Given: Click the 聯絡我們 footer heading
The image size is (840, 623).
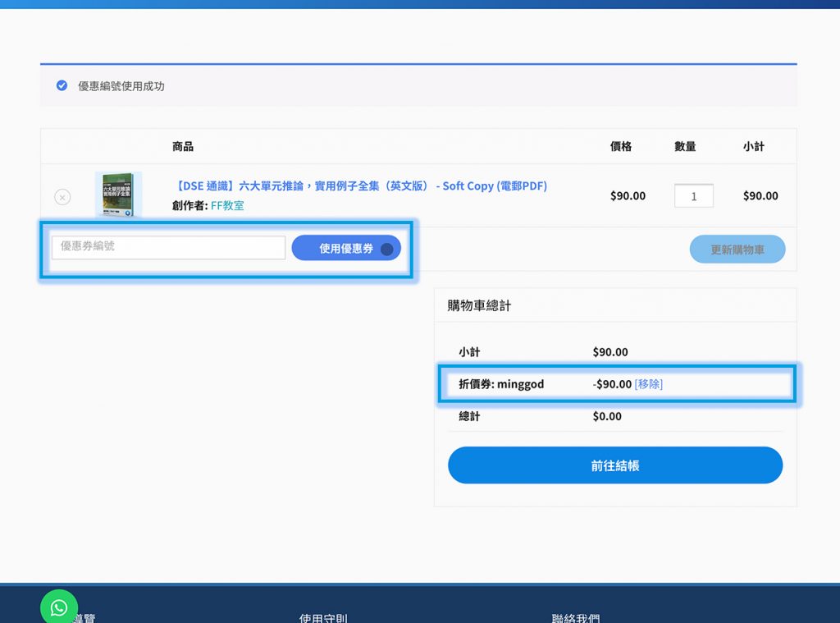Looking at the screenshot, I should 575,618.
